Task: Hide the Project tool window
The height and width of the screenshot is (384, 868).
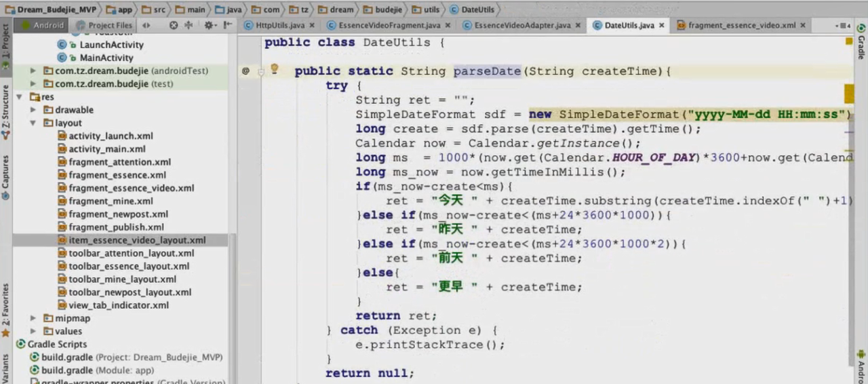Action: pos(227,25)
